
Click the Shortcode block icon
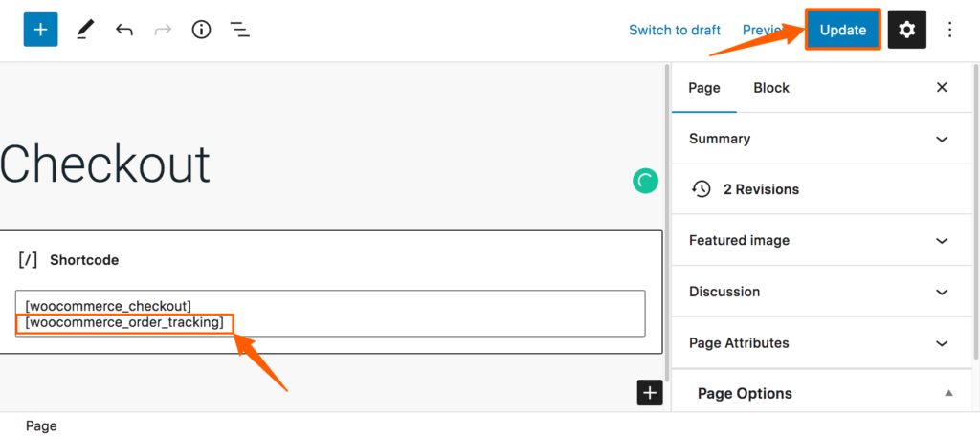[x=28, y=260]
